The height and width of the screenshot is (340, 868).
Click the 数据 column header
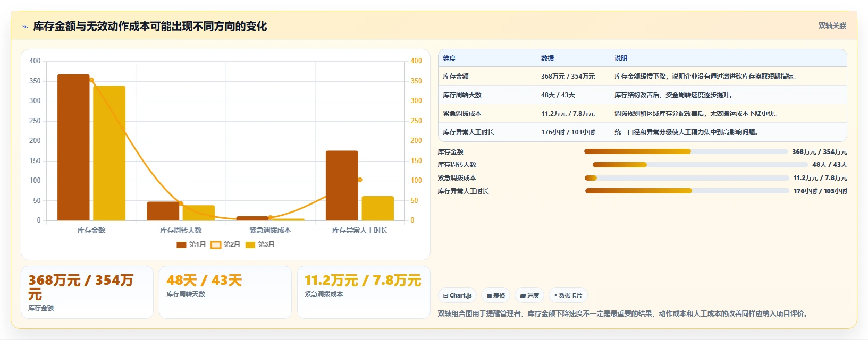[x=547, y=58]
